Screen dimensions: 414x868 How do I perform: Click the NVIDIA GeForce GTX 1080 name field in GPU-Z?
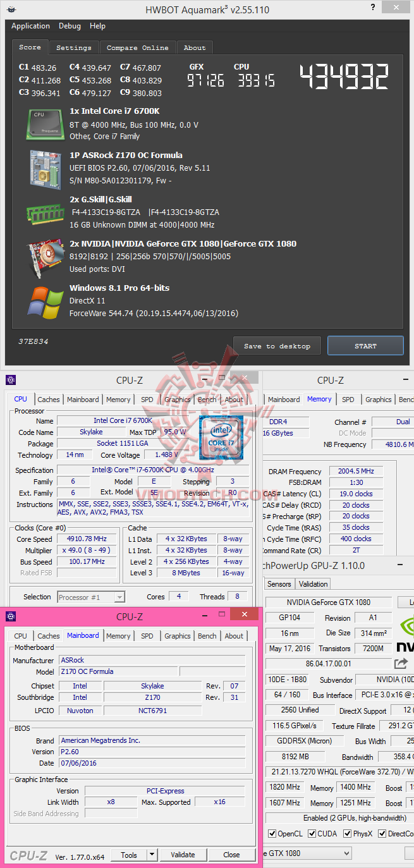click(328, 602)
